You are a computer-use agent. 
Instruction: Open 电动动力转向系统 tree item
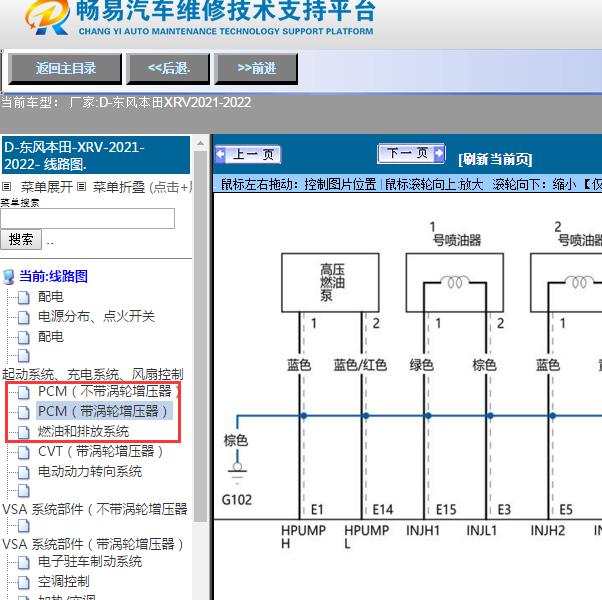(90, 471)
